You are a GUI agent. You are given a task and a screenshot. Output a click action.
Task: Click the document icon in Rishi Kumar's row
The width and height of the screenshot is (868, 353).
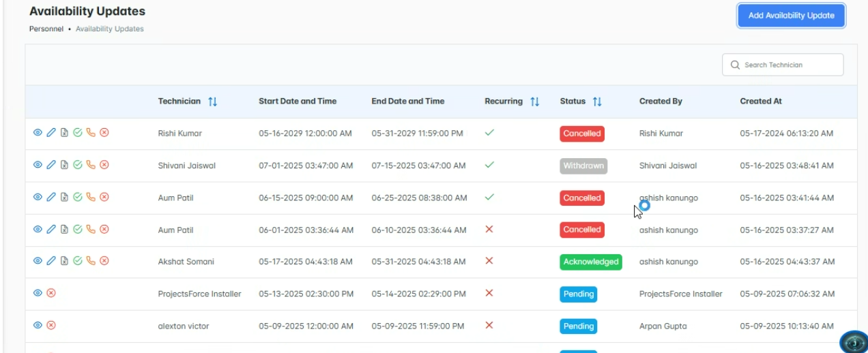[64, 133]
